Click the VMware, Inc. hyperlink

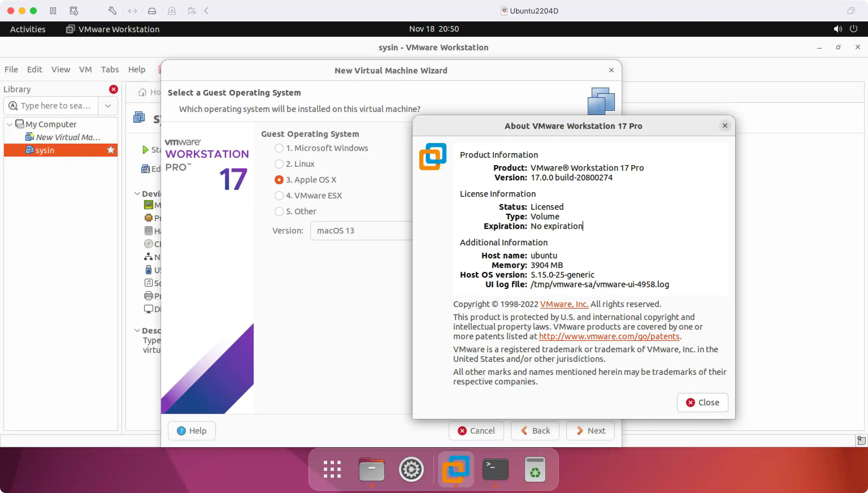coord(563,304)
